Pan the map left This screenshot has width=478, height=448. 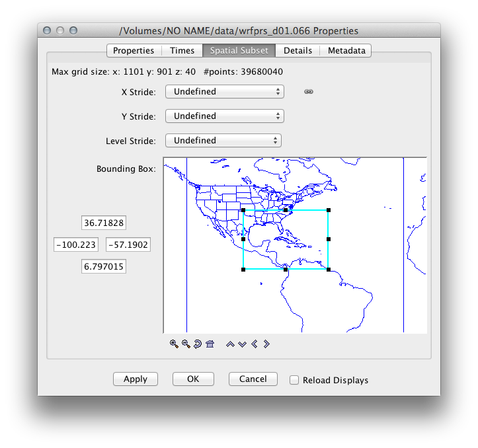click(x=255, y=344)
